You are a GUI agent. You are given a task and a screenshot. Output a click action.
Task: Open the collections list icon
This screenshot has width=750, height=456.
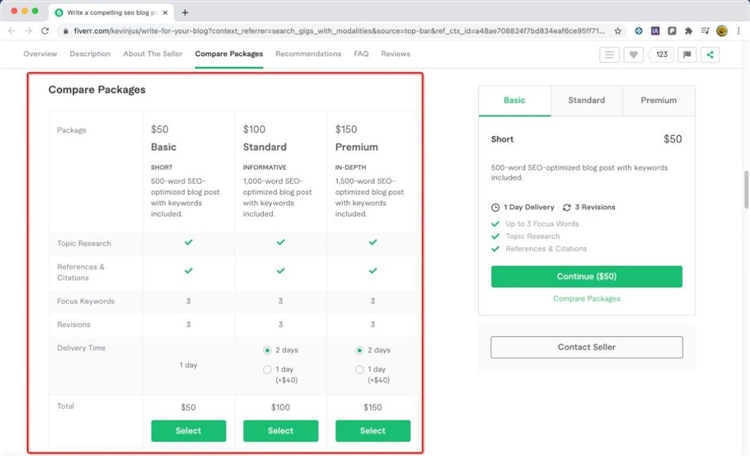610,54
